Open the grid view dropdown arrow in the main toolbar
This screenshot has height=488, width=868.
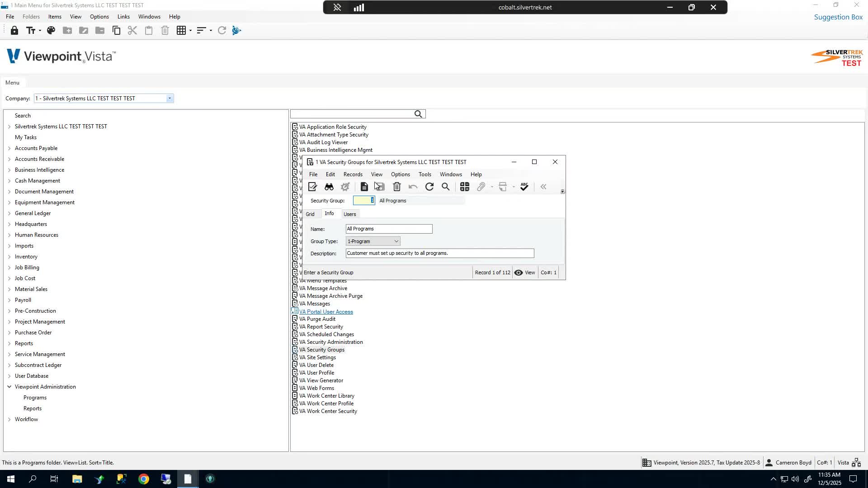coord(190,31)
